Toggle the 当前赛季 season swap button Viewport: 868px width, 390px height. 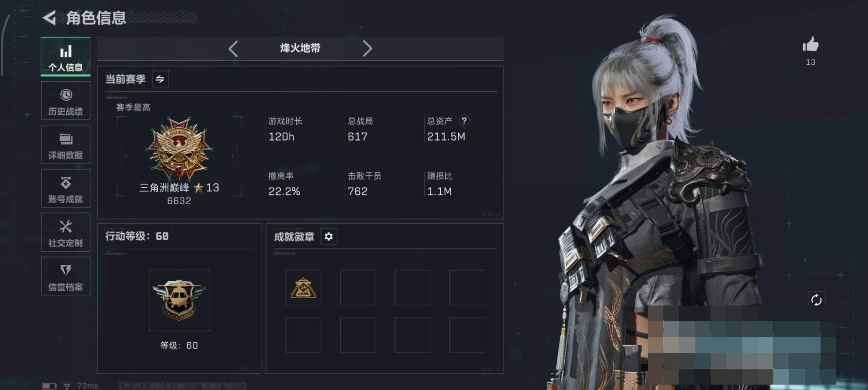tap(160, 79)
